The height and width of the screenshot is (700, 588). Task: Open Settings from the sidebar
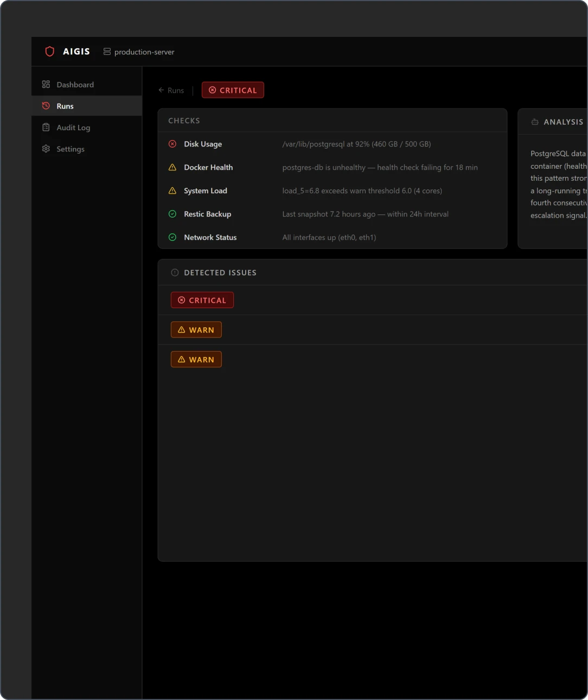(x=87, y=149)
